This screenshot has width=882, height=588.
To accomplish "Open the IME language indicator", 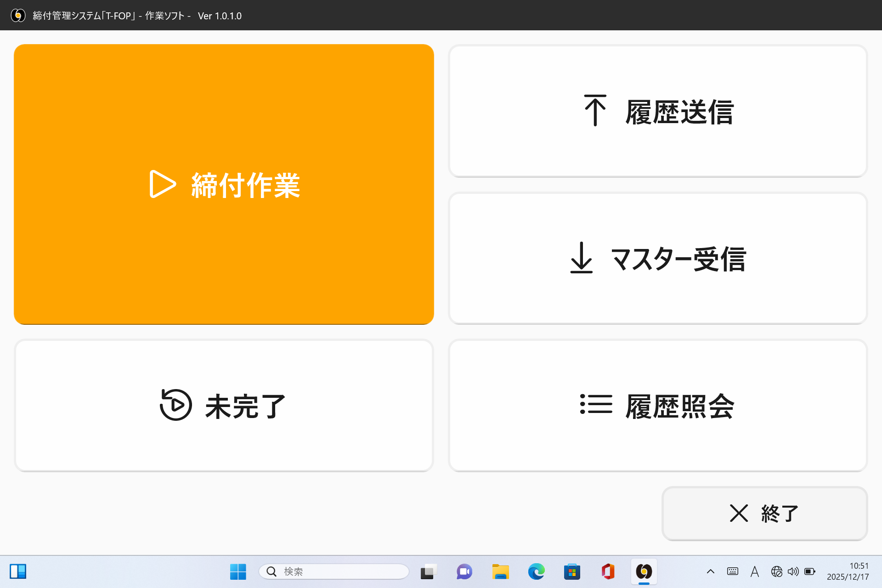I will tap(755, 571).
